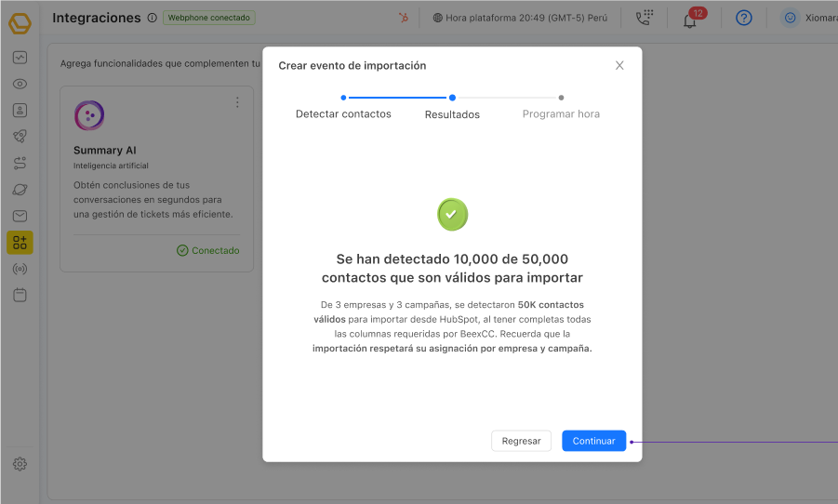The height and width of the screenshot is (504, 838).
Task: Click the Webphone conectado status badge
Action: click(209, 18)
